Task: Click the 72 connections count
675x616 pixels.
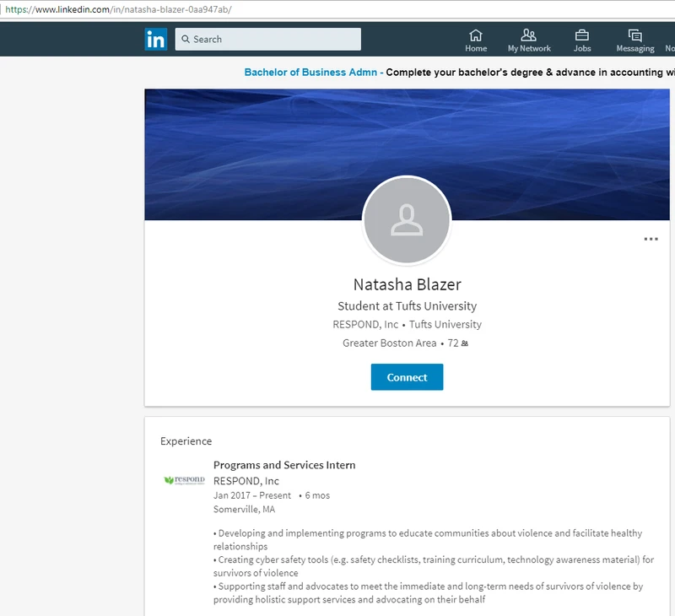Action: coord(453,343)
